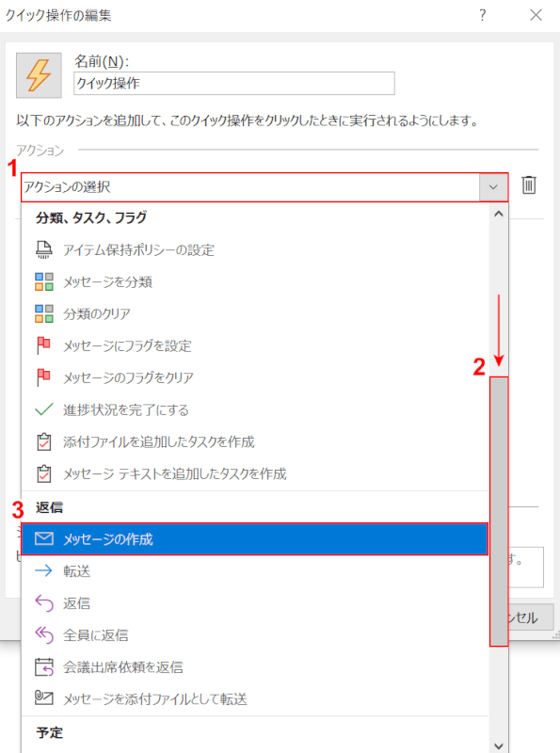This screenshot has height=753, width=560.
Task: Click the attachment envelope icon beside メッセージを添付ファイルとして転送
Action: point(43,697)
